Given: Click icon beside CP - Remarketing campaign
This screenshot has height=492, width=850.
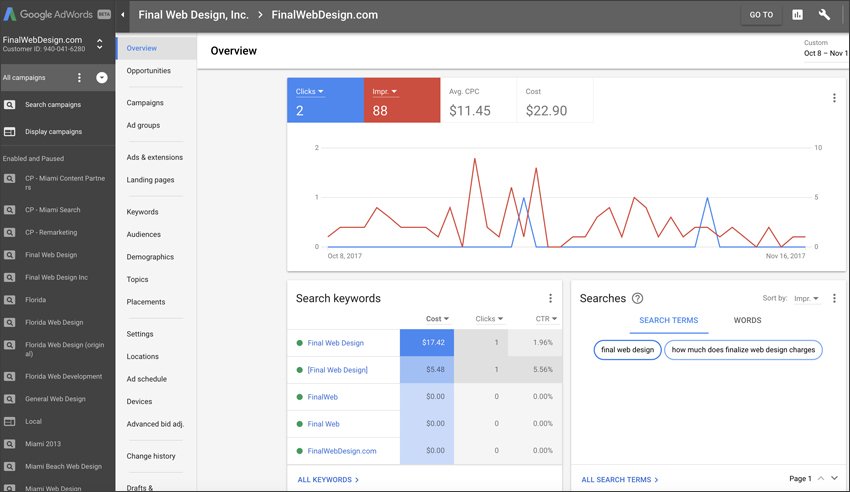Looking at the screenshot, I should [x=9, y=232].
